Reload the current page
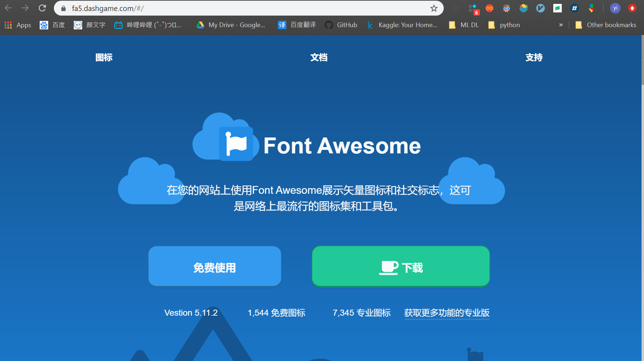The image size is (644, 361). (x=42, y=8)
